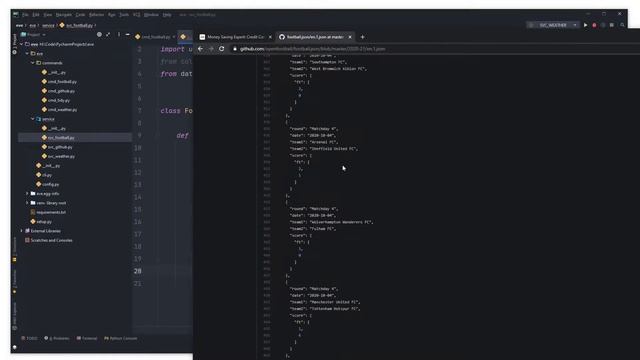Open the SVC_WEATHER run configuration dropdown
This screenshot has height=360, width=640.
pos(553,25)
